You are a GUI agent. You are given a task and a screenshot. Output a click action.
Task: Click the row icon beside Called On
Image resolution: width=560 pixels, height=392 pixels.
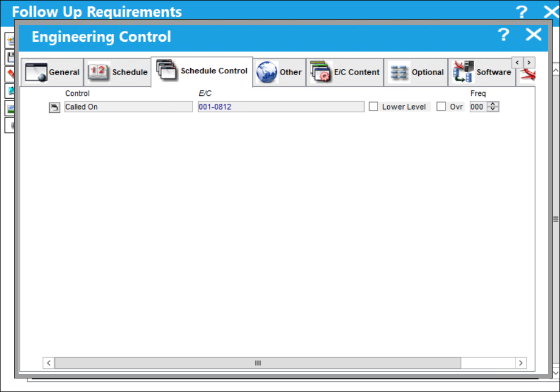[54, 107]
